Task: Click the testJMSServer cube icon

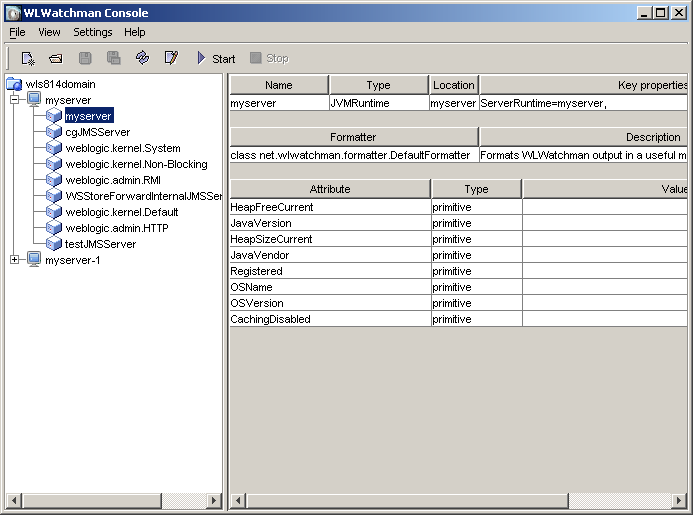Action: (54, 244)
